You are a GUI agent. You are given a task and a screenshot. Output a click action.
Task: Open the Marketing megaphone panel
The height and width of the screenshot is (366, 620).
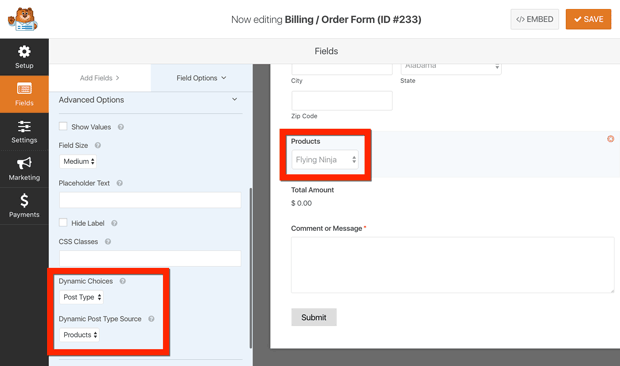[x=24, y=169]
